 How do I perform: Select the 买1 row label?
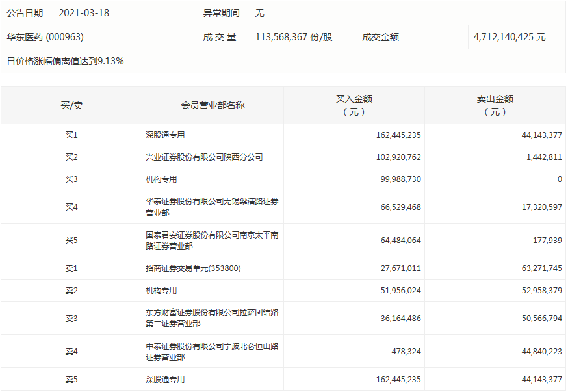point(71,135)
